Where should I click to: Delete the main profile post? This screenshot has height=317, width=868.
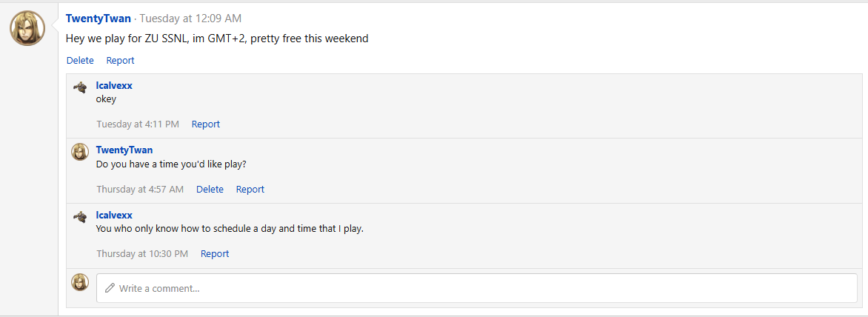(80, 60)
